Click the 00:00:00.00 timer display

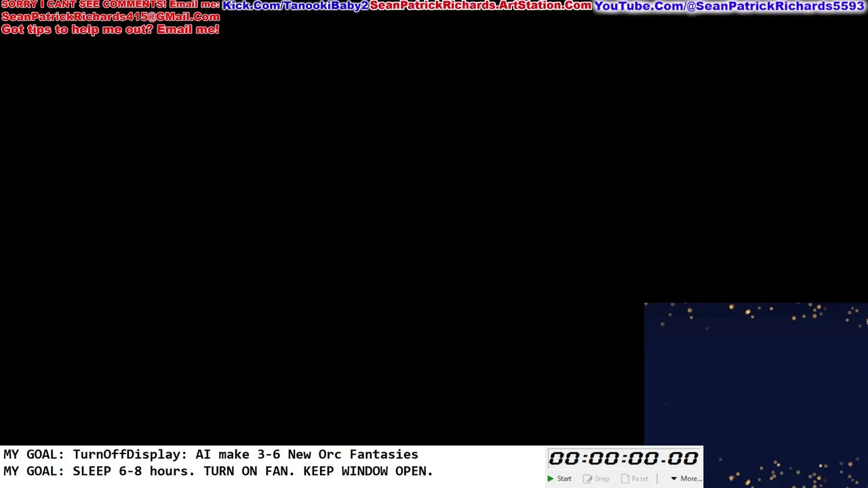pyautogui.click(x=623, y=459)
